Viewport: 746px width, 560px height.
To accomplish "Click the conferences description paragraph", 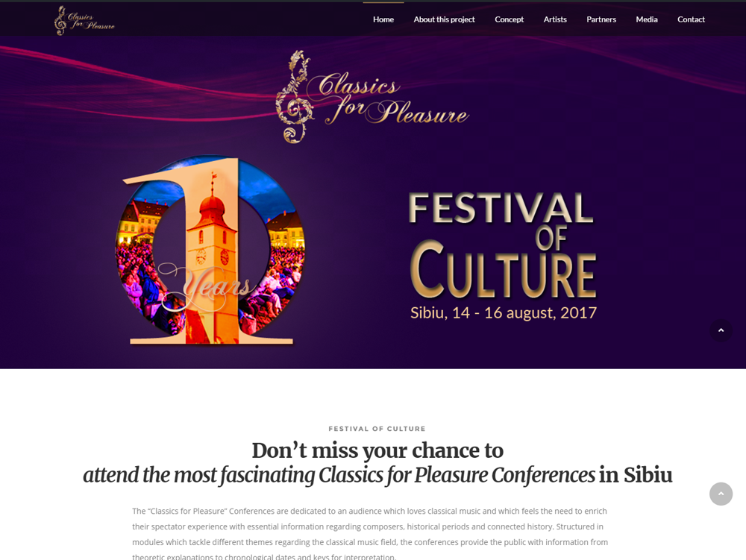I will [x=370, y=534].
